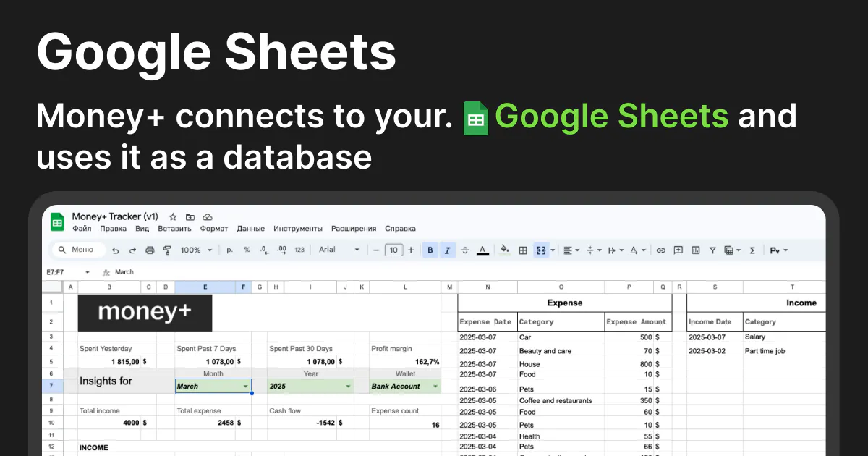Image resolution: width=868 pixels, height=456 pixels.
Task: Open the Файл menu
Action: (82, 229)
